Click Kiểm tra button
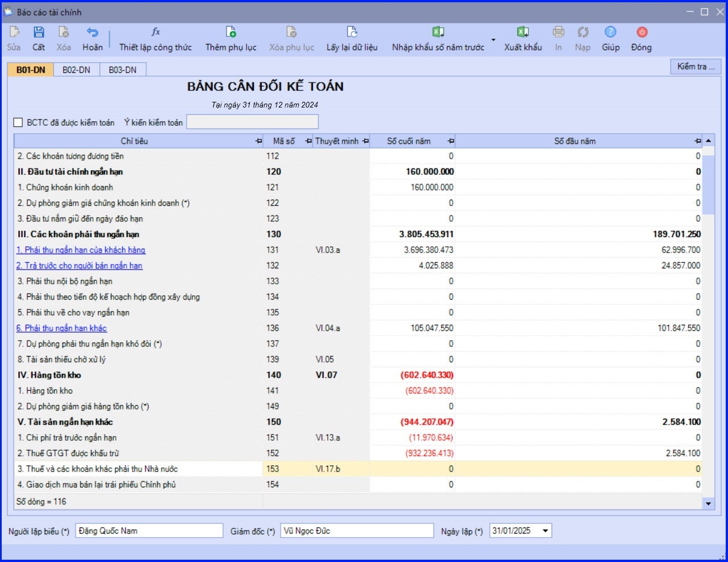Image resolution: width=728 pixels, height=562 pixels. tap(696, 67)
